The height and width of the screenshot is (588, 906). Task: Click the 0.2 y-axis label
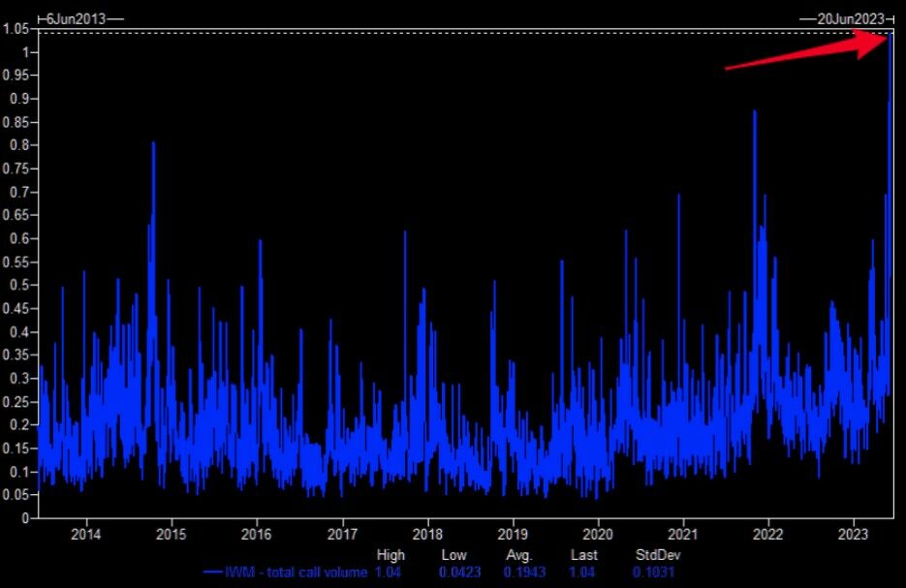[19, 424]
